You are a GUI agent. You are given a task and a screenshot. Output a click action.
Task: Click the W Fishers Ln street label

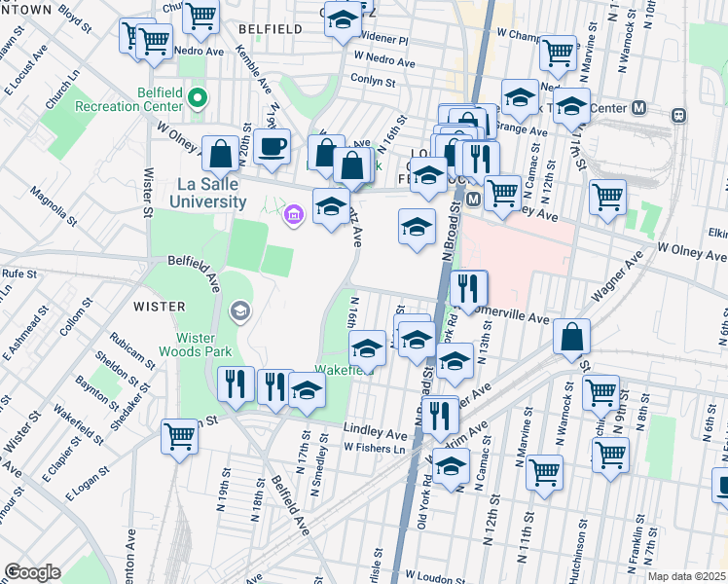(x=374, y=448)
